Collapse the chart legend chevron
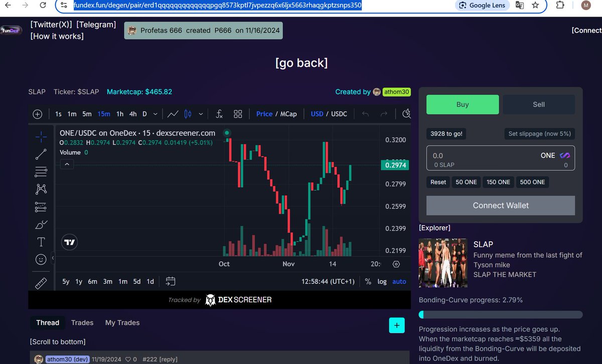Viewport: 602px width, 364px height. (67, 164)
